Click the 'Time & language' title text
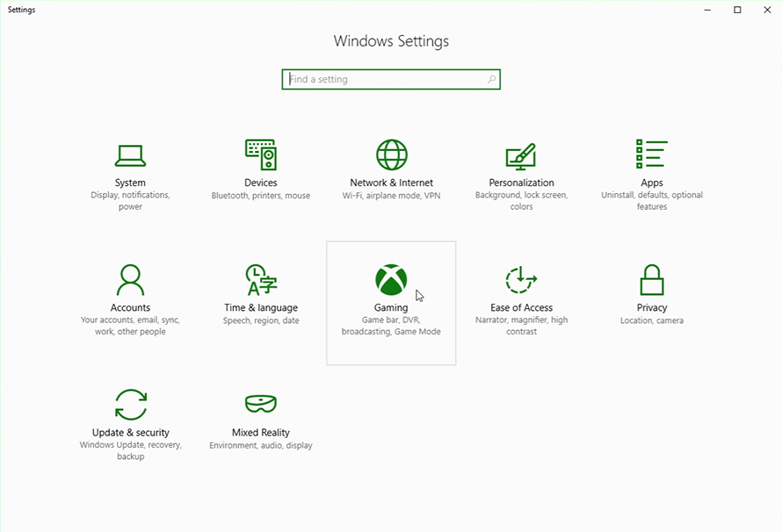This screenshot has height=532, width=782. (x=261, y=308)
